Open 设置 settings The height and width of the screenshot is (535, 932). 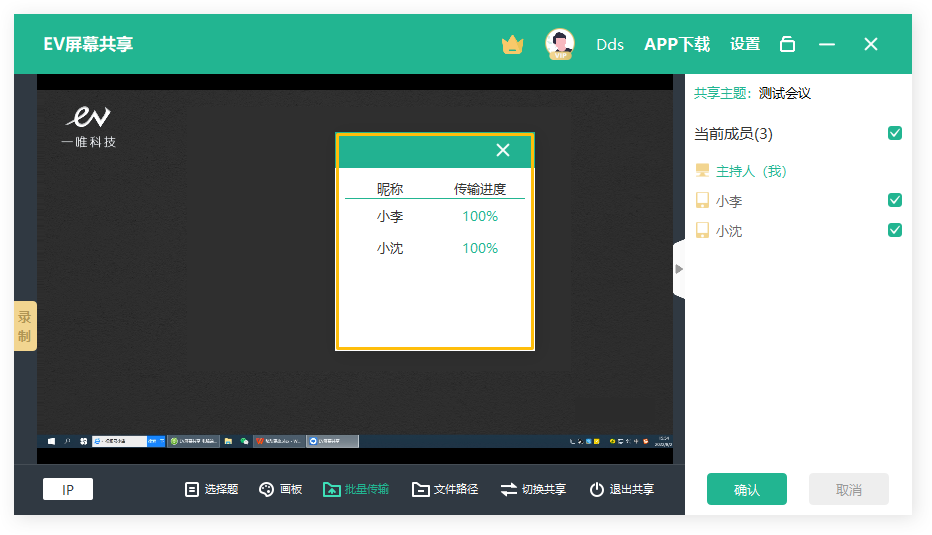click(745, 44)
